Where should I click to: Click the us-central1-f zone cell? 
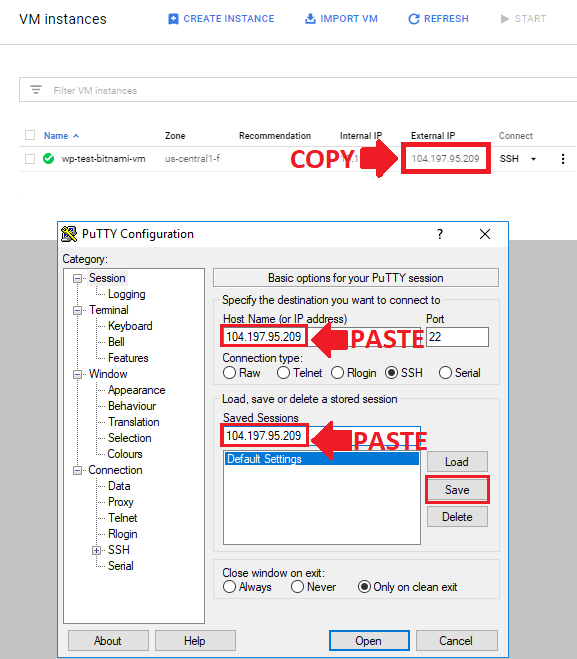point(192,158)
